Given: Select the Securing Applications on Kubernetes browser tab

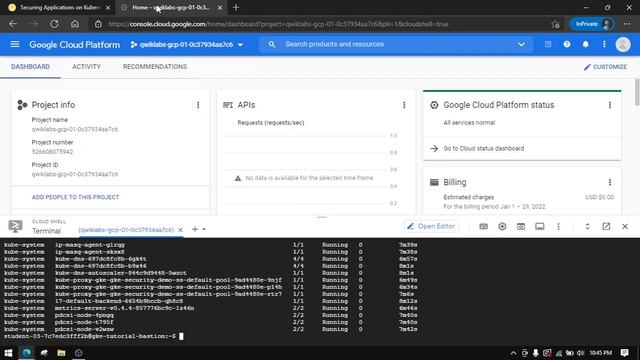Looking at the screenshot, I should pos(59,7).
